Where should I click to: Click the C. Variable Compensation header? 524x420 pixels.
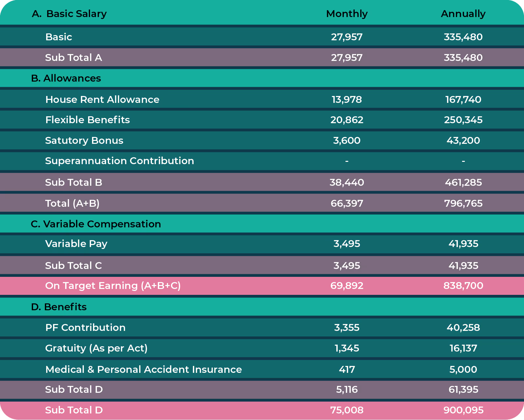[x=96, y=224]
